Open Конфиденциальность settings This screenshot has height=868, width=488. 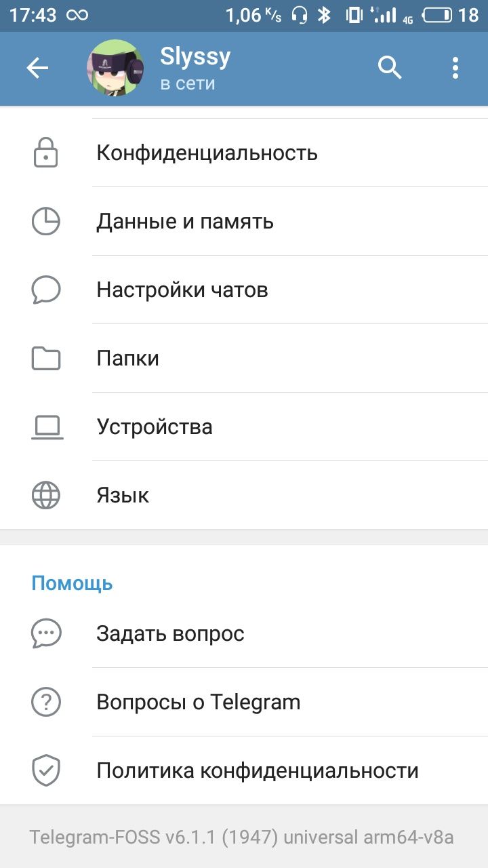(x=207, y=153)
